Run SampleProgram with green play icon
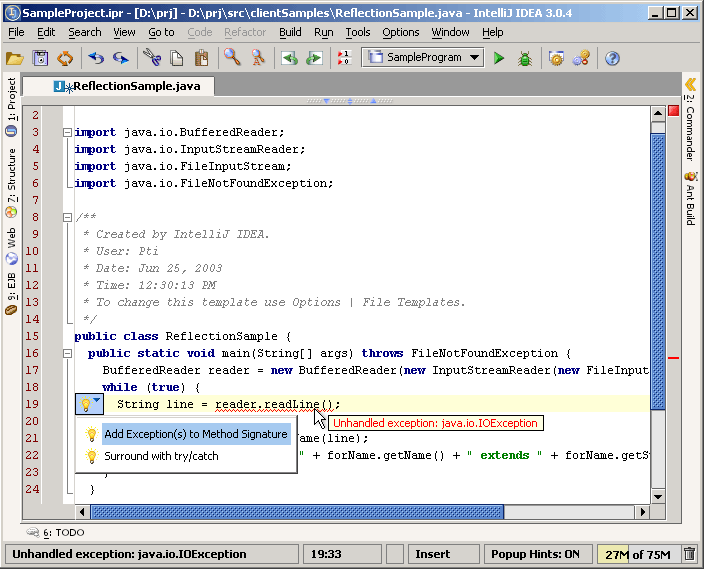The image size is (704, 569). coord(498,58)
